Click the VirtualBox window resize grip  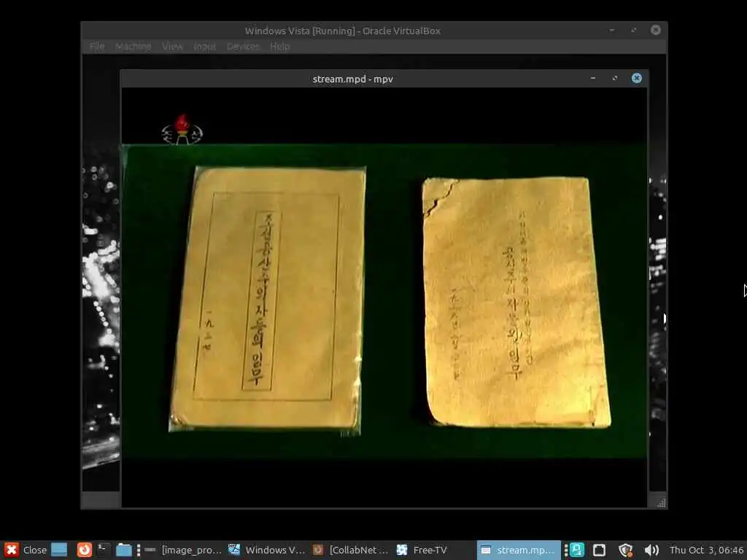(x=661, y=502)
